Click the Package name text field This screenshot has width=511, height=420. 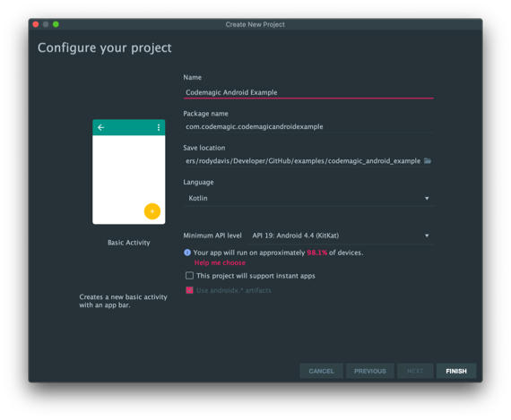[x=308, y=126]
